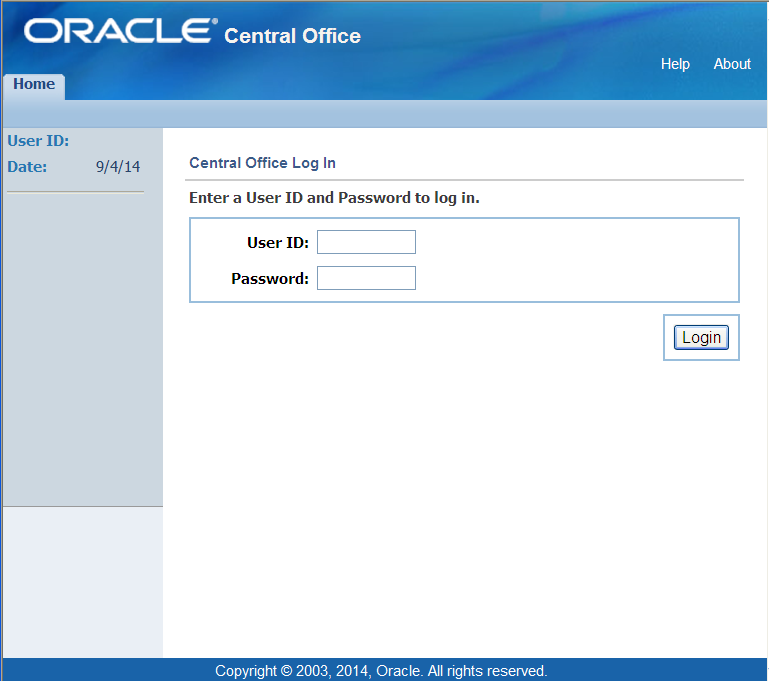Click the Oracle logo

[121, 31]
